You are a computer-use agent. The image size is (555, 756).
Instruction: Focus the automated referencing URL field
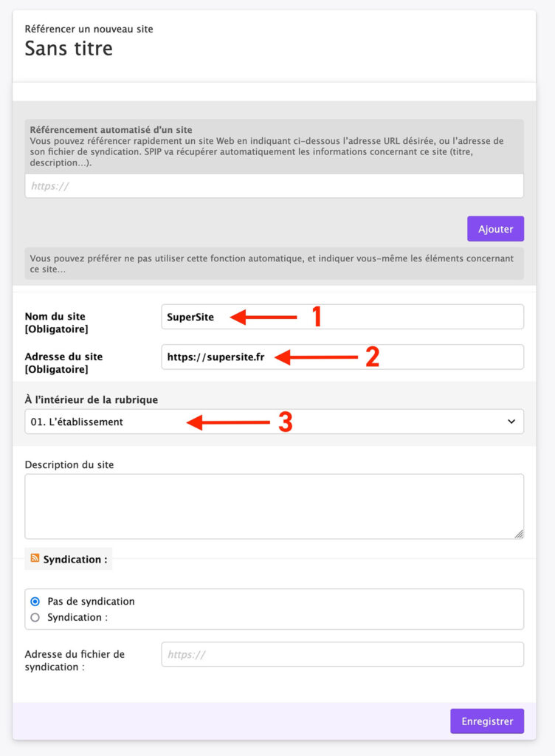coord(273,186)
